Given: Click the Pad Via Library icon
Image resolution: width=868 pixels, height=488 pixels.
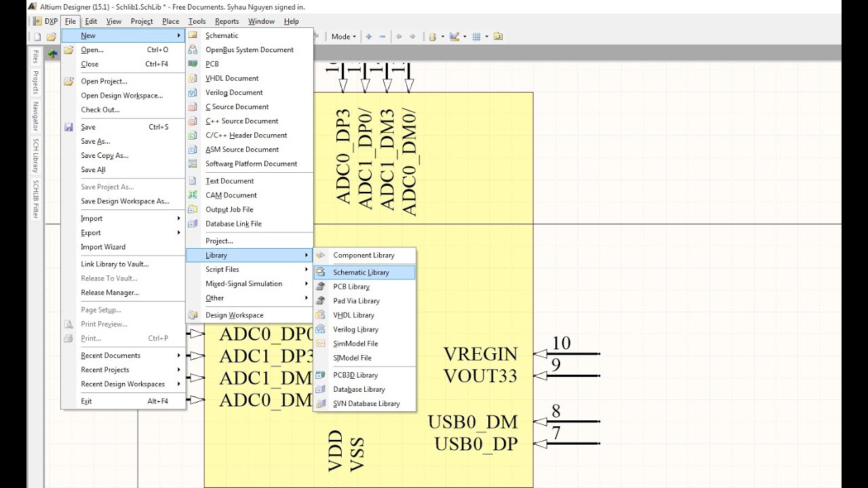Looking at the screenshot, I should (321, 301).
